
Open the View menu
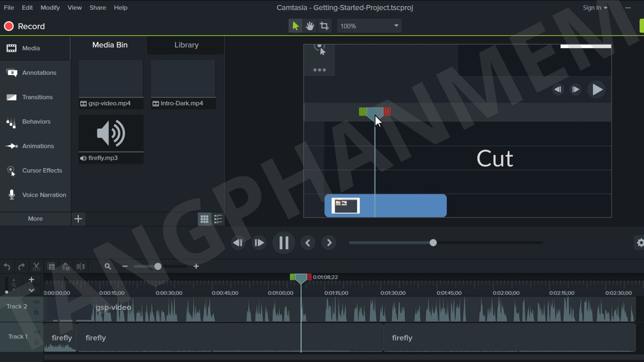[74, 7]
